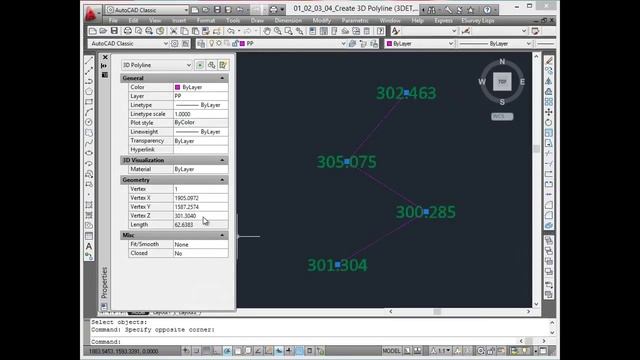Toggle Object Snap in status bar

tap(238, 351)
